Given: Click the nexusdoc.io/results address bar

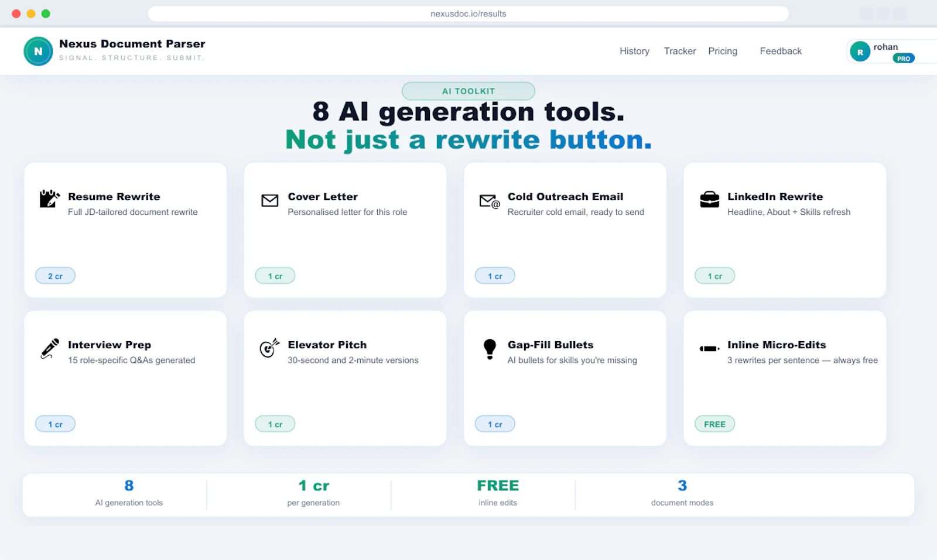Looking at the screenshot, I should pos(468,13).
